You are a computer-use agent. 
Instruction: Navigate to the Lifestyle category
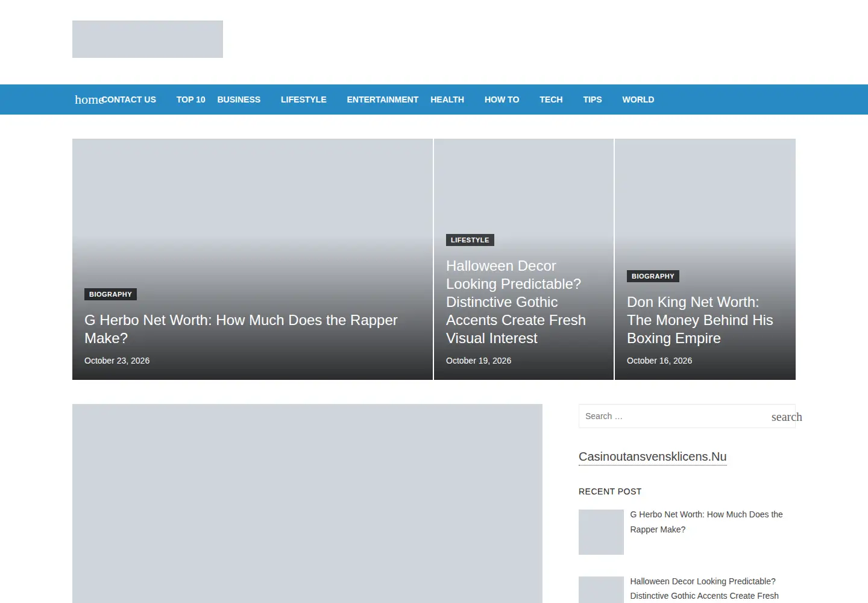[304, 99]
